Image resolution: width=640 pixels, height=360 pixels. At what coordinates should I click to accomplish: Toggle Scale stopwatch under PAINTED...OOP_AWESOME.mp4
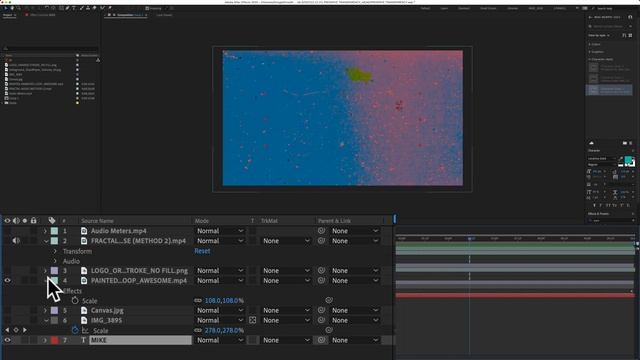[x=75, y=300]
